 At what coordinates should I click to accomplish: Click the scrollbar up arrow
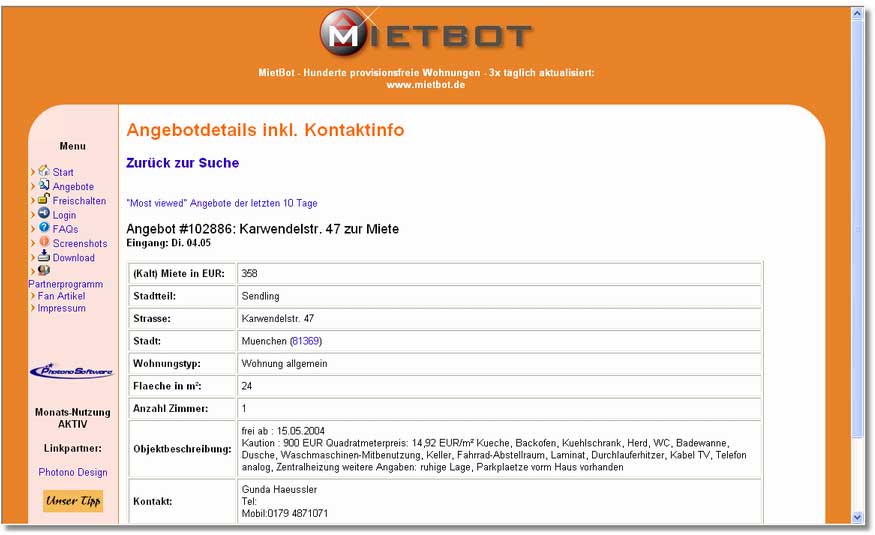pyautogui.click(x=858, y=13)
